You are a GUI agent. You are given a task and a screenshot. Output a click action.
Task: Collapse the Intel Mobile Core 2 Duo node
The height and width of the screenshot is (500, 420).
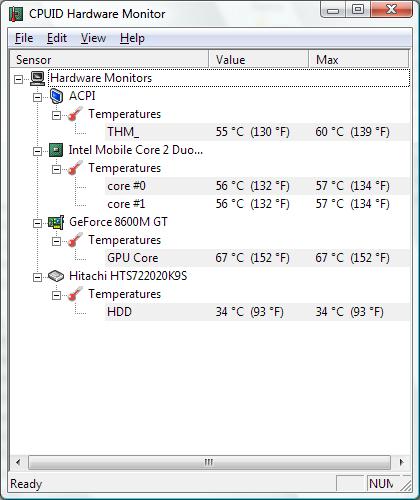click(37, 151)
